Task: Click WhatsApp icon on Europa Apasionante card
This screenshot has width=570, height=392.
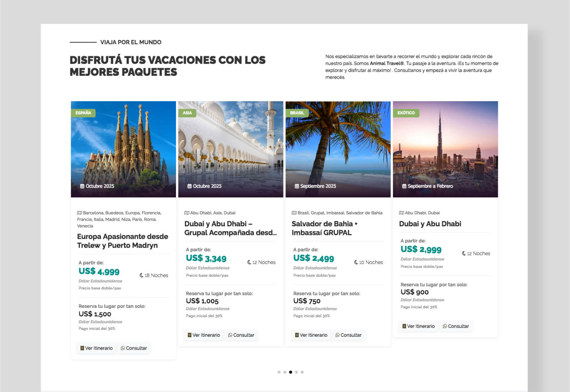Action: (x=123, y=348)
